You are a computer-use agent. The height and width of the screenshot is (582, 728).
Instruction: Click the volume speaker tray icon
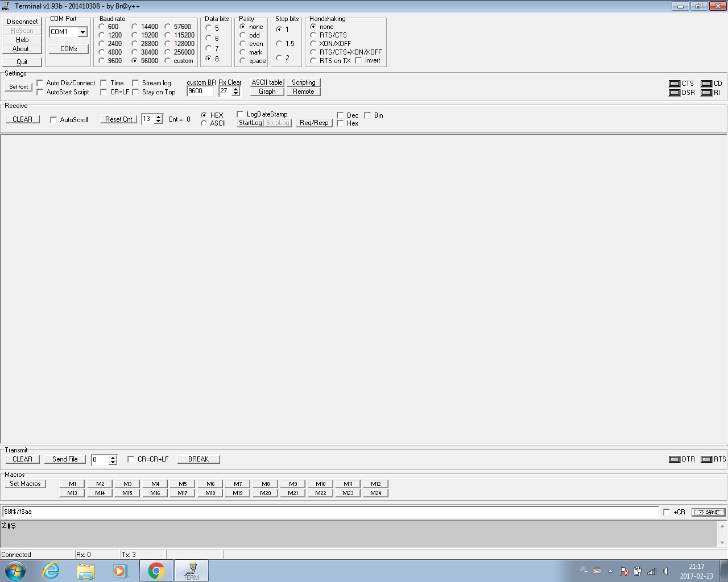pos(665,571)
